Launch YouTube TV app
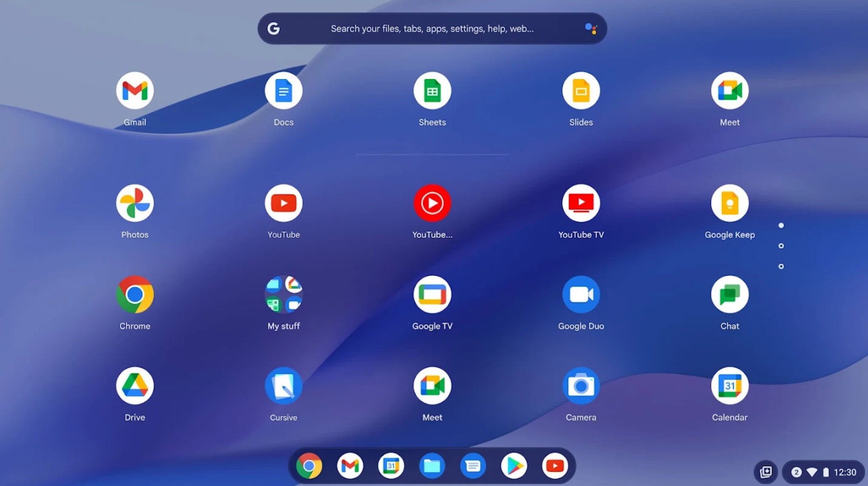The width and height of the screenshot is (868, 486). tap(581, 204)
